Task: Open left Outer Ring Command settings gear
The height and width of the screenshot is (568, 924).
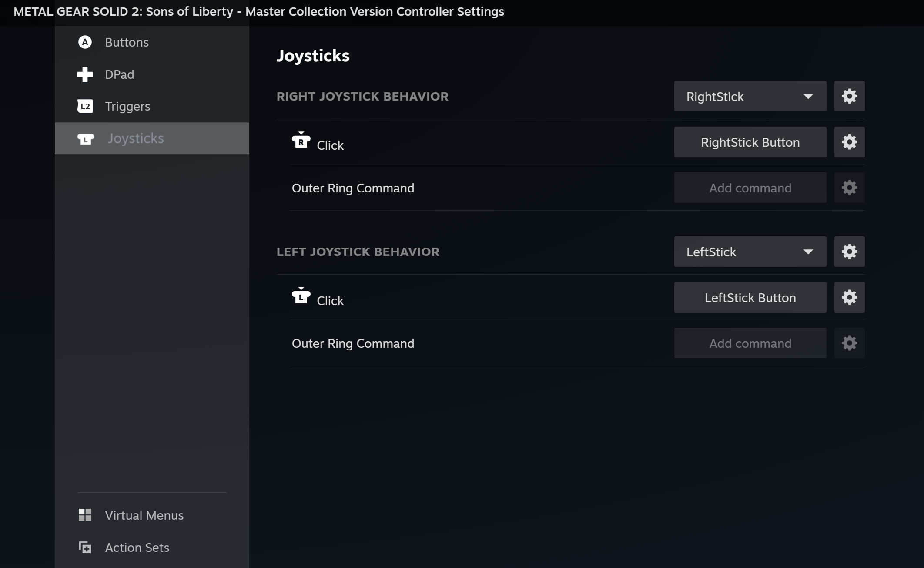Action: click(849, 343)
